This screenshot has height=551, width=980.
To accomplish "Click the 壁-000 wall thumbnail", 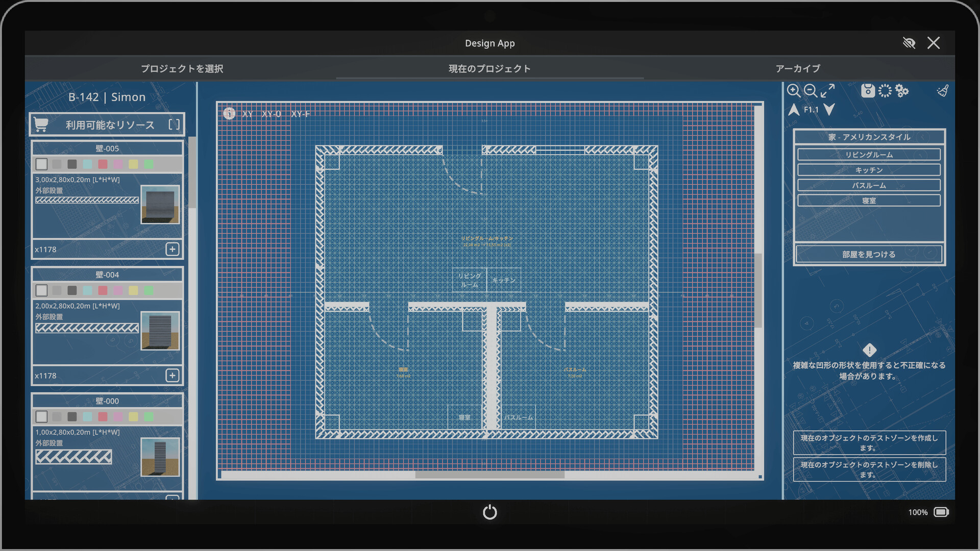I will pos(160,457).
